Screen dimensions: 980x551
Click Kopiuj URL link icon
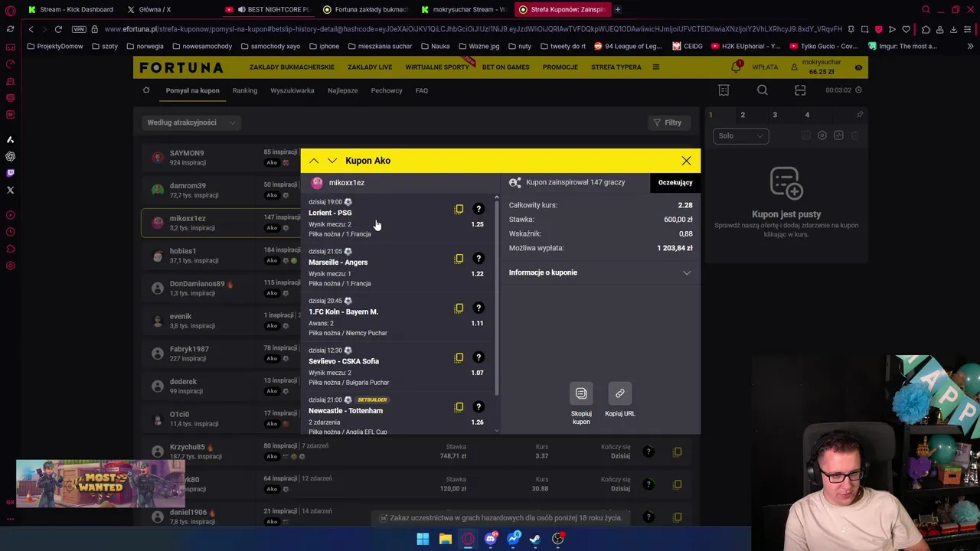coord(619,393)
